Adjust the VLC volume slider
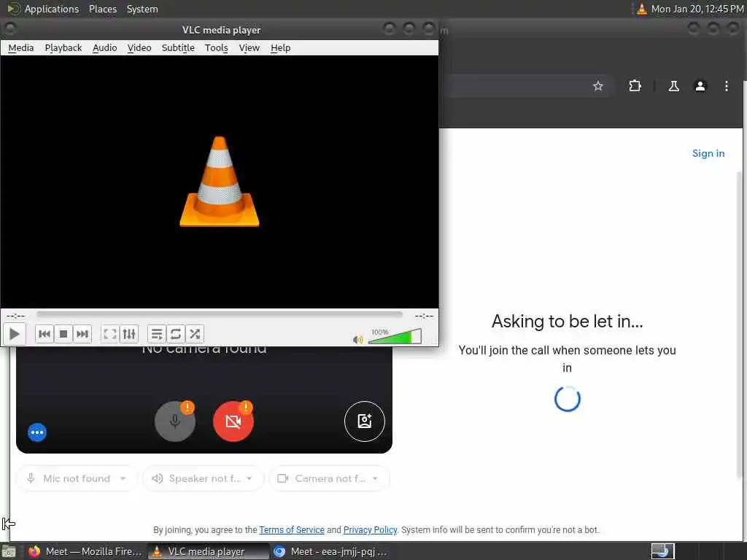Screen dimensions: 747x560 pos(395,337)
